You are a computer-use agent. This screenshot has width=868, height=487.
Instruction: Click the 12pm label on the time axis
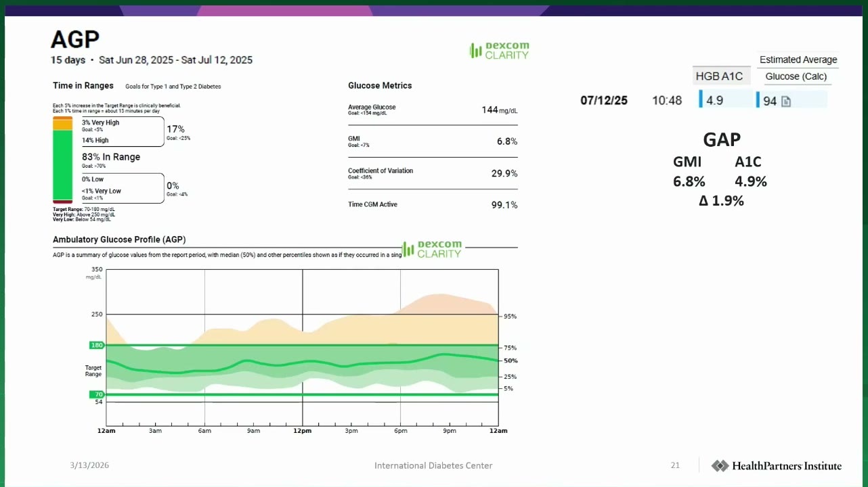tap(302, 431)
